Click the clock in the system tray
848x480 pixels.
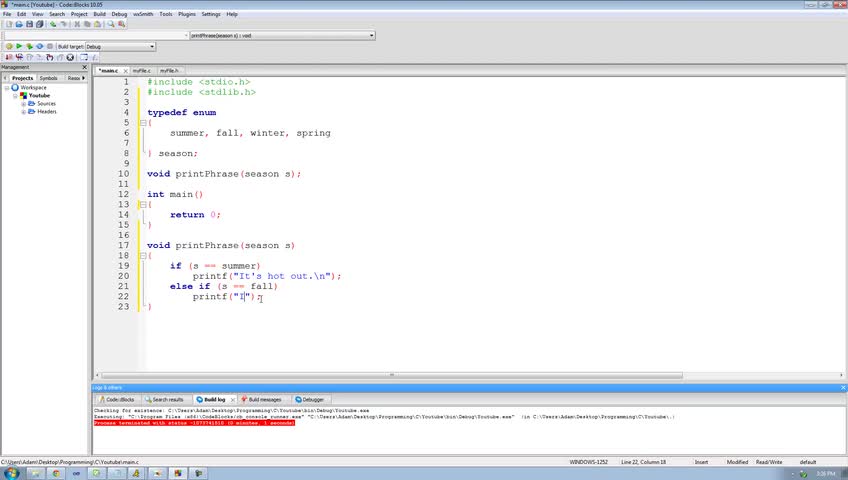tap(825, 474)
